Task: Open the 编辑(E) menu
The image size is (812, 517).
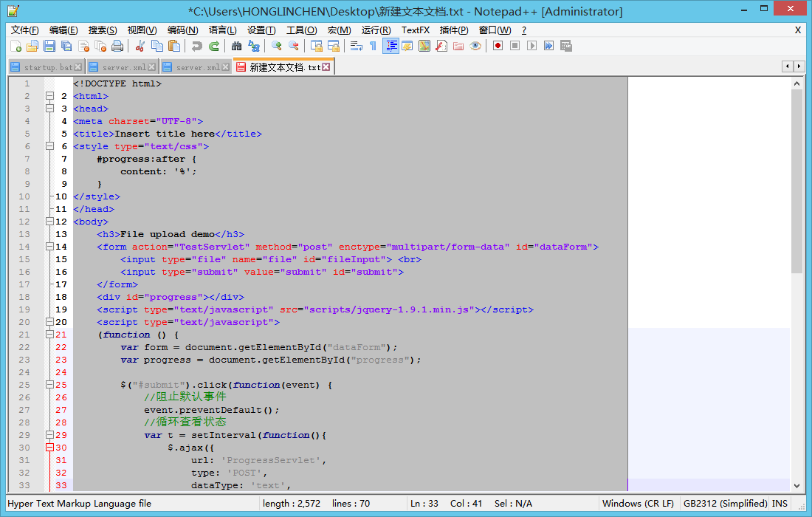Action: tap(63, 30)
